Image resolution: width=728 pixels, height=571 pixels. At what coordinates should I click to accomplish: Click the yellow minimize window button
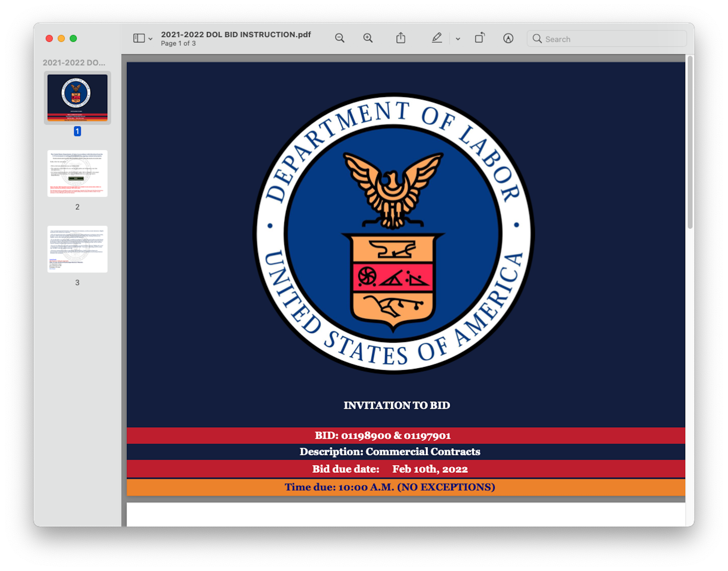coord(61,39)
